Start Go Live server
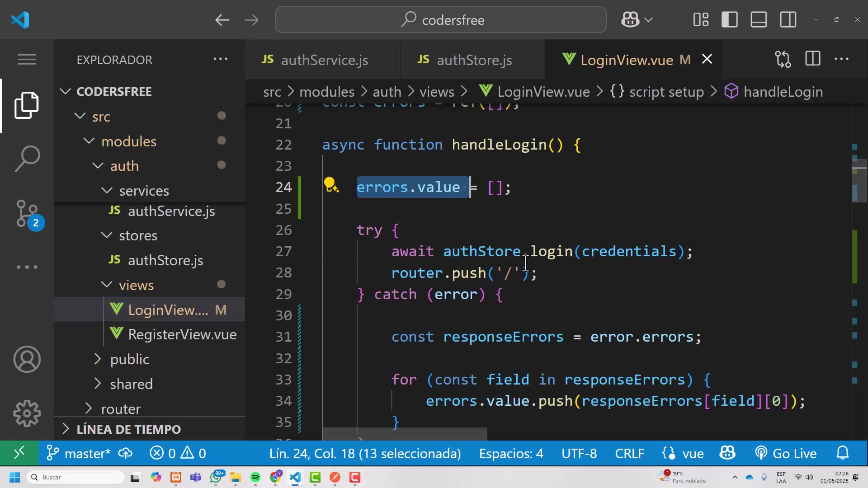Viewport: 868px width, 488px height. tap(786, 453)
